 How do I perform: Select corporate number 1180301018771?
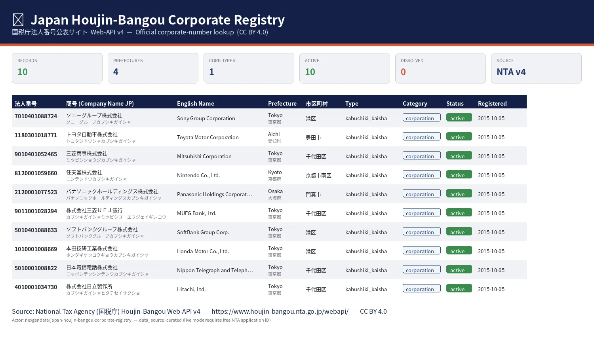[x=36, y=135]
